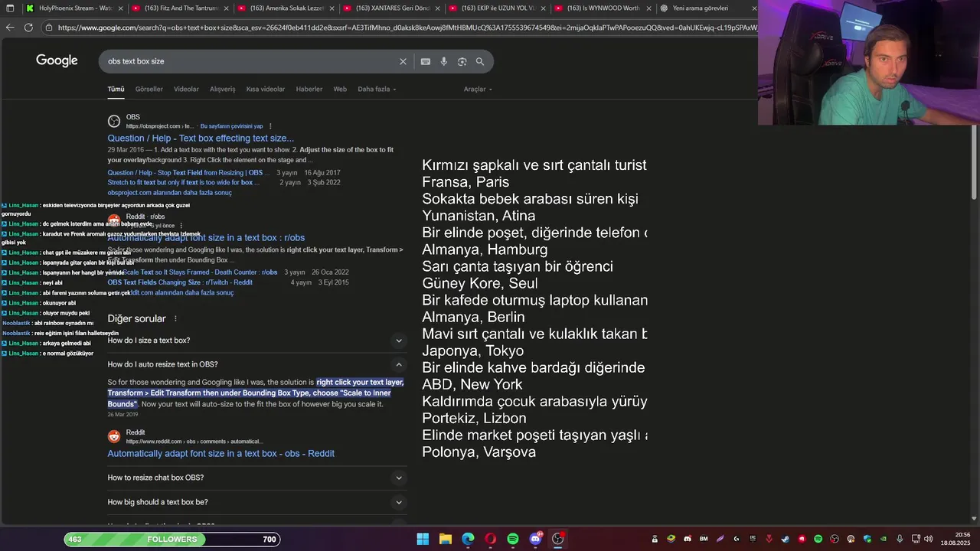Click 'Bu sayfanın çevirisini yap' link
Viewport: 980px width, 551px height.
231,126
